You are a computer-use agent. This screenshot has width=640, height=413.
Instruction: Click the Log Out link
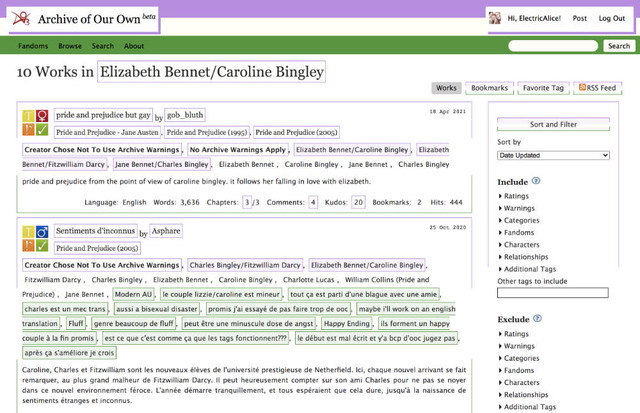(611, 18)
